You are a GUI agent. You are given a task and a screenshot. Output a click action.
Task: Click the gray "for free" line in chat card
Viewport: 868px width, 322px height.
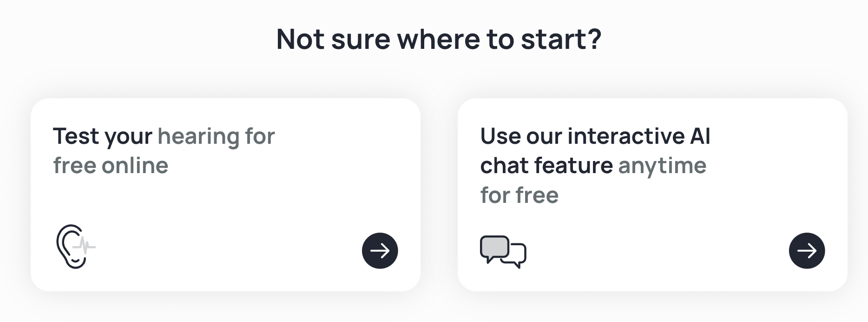(x=519, y=195)
